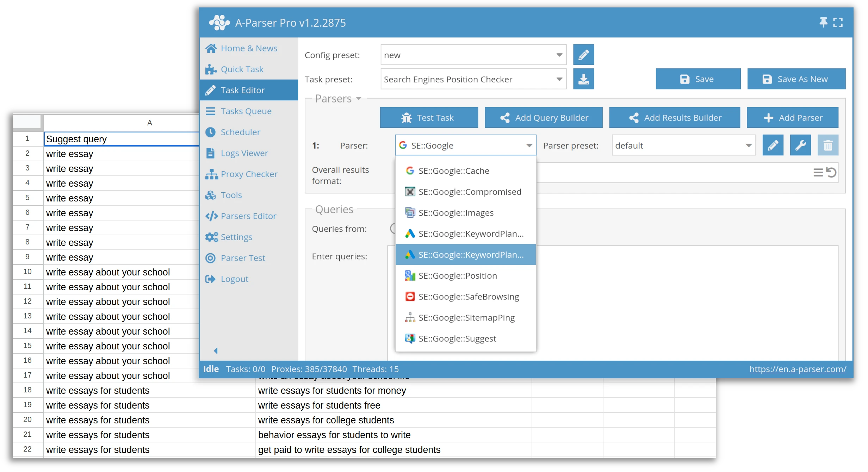
Task: Open the https://en.a-parser.com/ link
Action: [x=798, y=369]
